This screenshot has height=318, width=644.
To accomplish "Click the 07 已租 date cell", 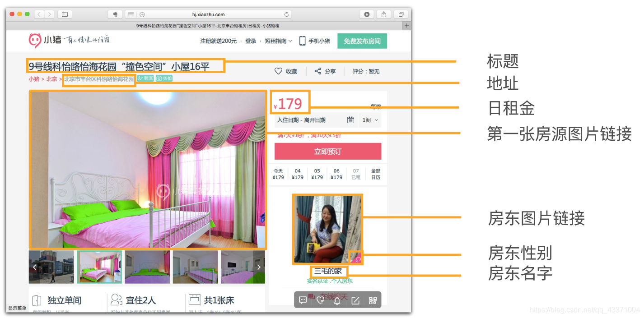I will tap(356, 174).
